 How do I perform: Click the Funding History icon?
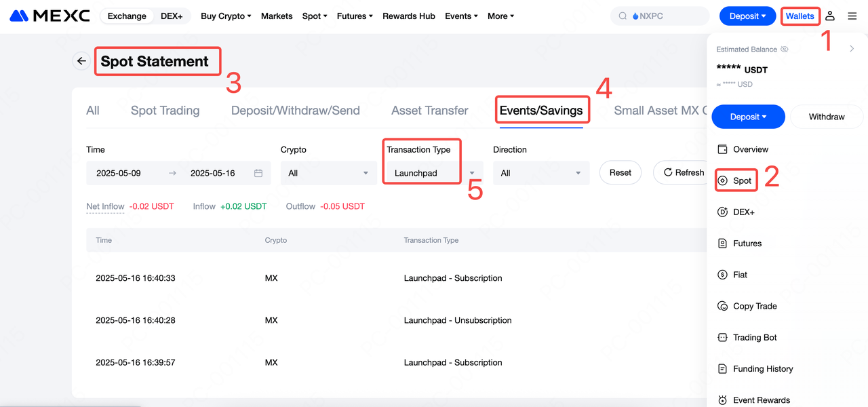click(x=722, y=368)
